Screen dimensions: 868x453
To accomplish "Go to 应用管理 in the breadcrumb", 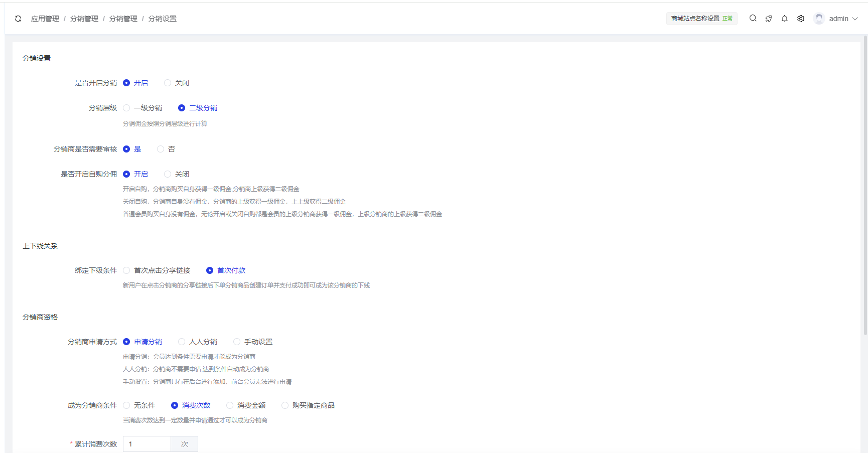I will click(45, 19).
